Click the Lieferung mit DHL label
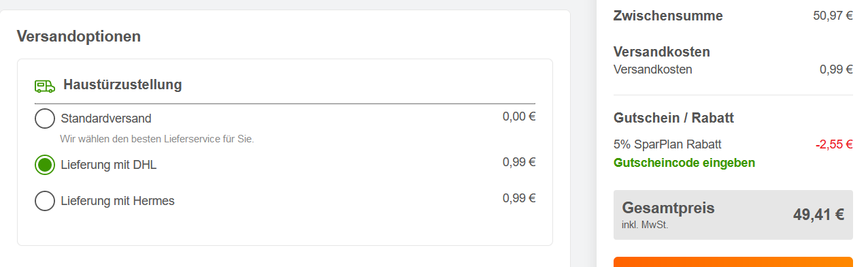Viewport: 868px width, 267px height. pos(109,165)
